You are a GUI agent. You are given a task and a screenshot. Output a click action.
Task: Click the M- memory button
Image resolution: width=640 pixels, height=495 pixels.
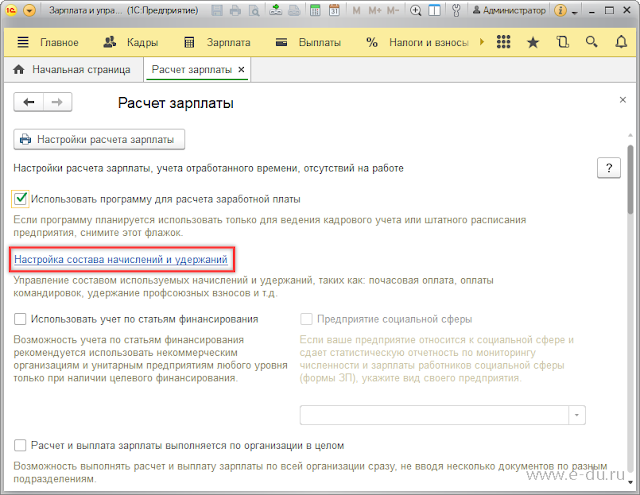[x=393, y=11]
